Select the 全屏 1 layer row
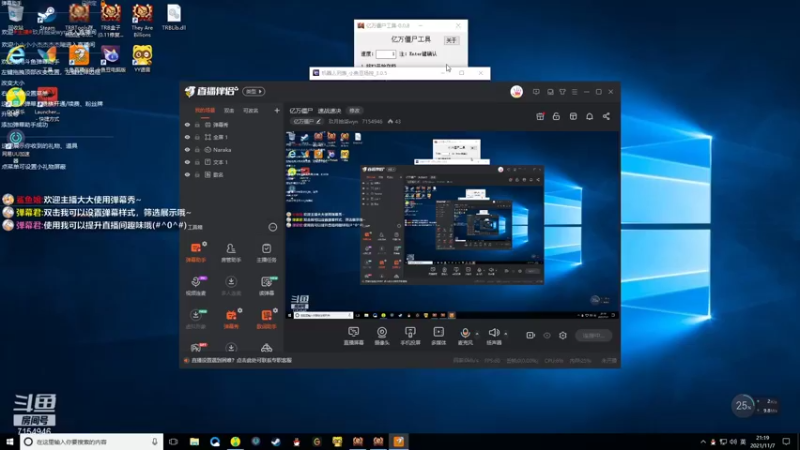The image size is (800, 450). (232, 137)
